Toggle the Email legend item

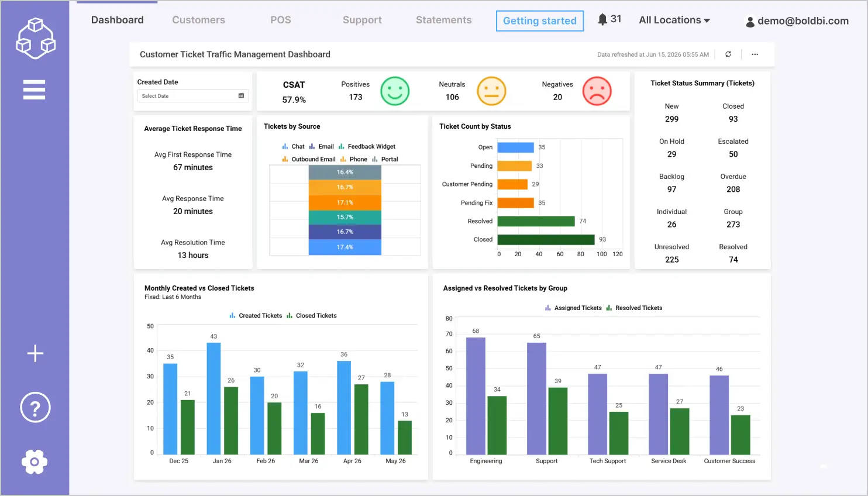tap(321, 147)
